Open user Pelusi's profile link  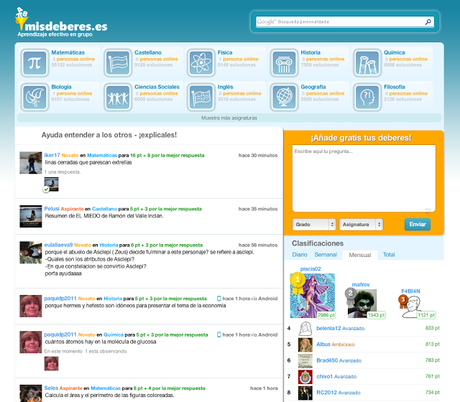point(52,209)
